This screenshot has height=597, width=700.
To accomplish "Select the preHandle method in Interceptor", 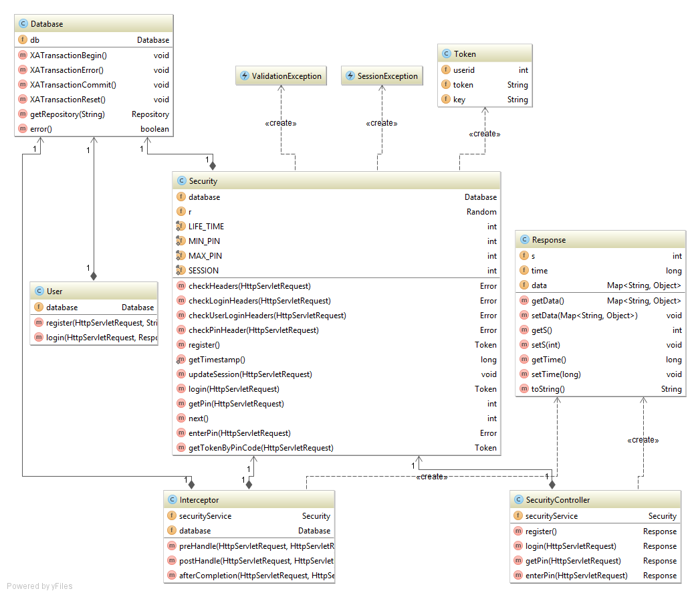I will pyautogui.click(x=255, y=546).
